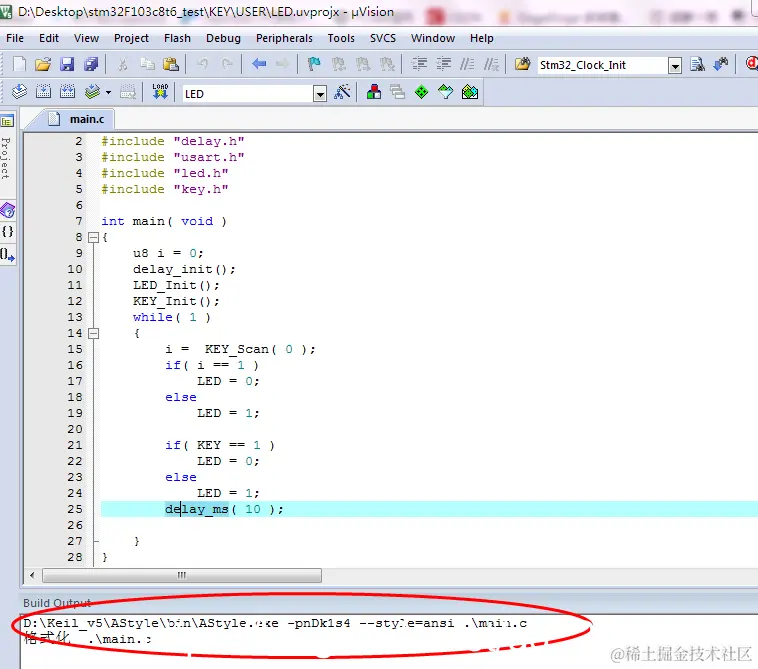The width and height of the screenshot is (758, 669).
Task: Open the File menu
Action: coord(15,38)
